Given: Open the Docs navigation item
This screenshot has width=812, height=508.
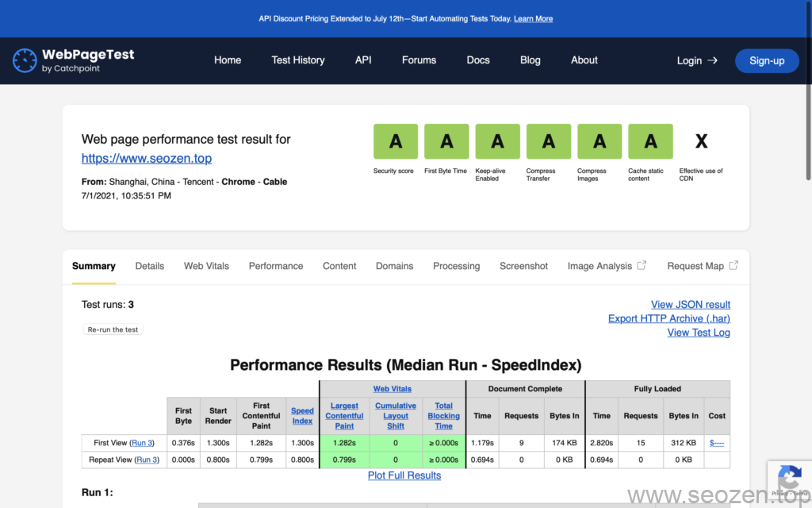Looking at the screenshot, I should click(478, 60).
